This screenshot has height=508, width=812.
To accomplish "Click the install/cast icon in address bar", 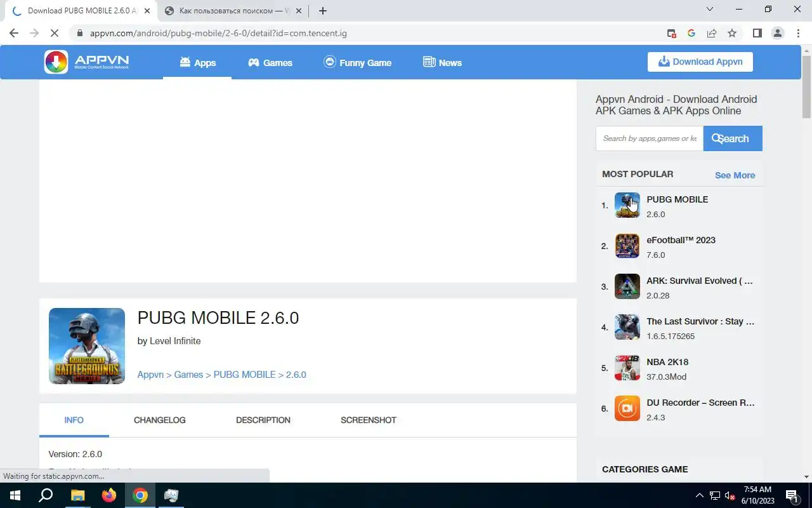I will (671, 33).
